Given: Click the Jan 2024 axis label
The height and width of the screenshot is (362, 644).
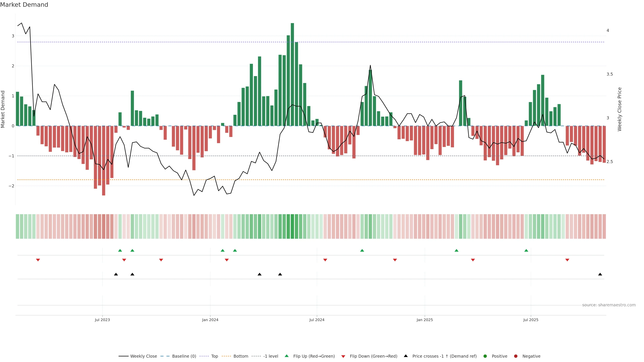Looking at the screenshot, I should pyautogui.click(x=210, y=320).
